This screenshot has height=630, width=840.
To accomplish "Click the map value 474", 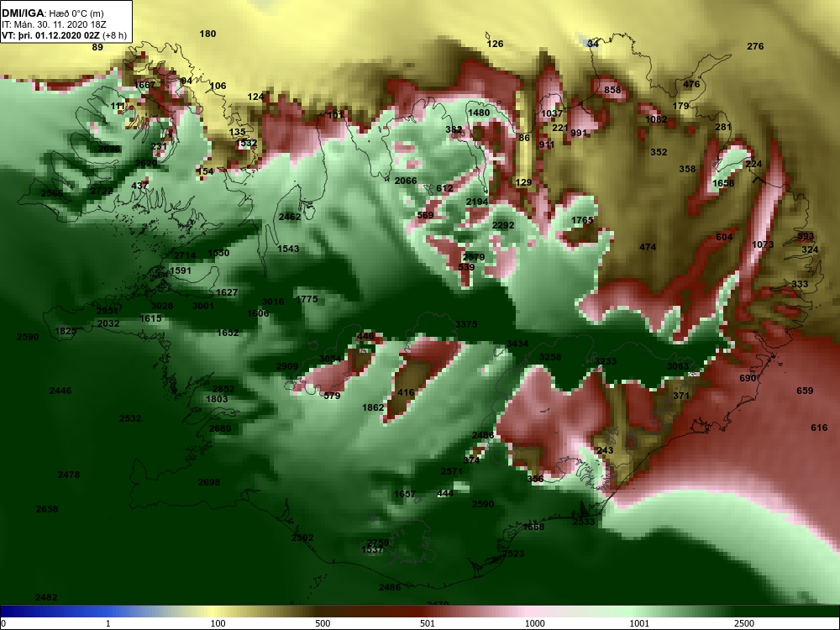I will click(x=648, y=248).
